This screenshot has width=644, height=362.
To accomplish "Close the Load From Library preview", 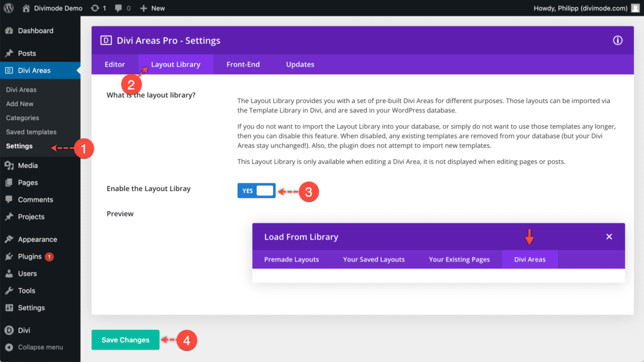I will click(609, 236).
